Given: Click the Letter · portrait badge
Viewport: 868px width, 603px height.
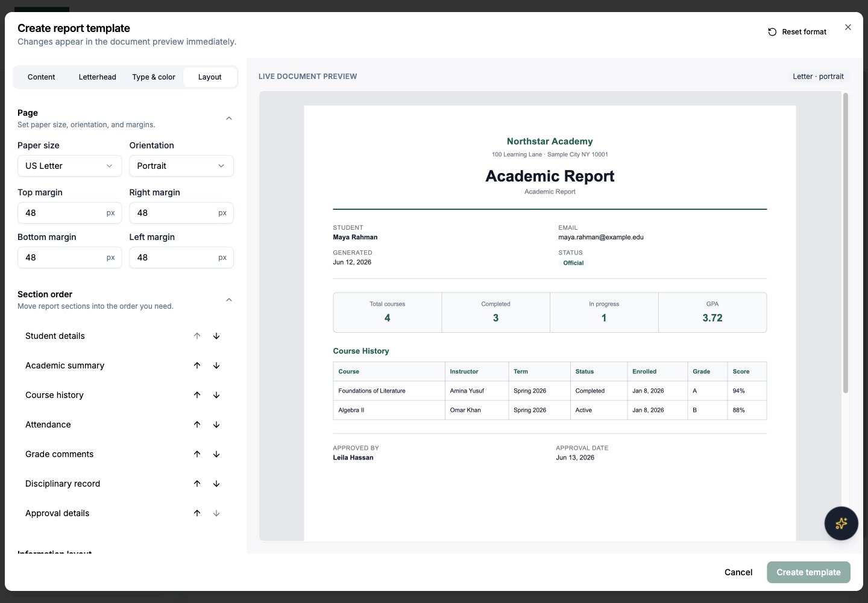Looking at the screenshot, I should [x=818, y=77].
